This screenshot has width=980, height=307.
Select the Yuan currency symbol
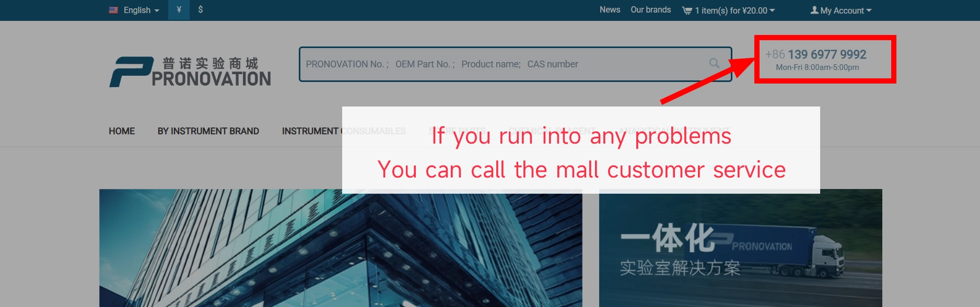point(179,9)
